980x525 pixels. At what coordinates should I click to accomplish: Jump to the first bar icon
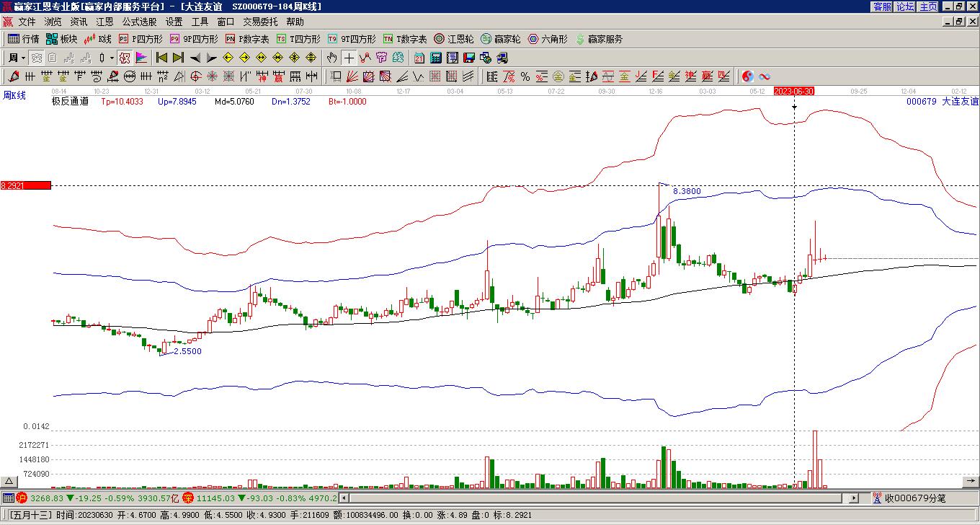click(161, 58)
